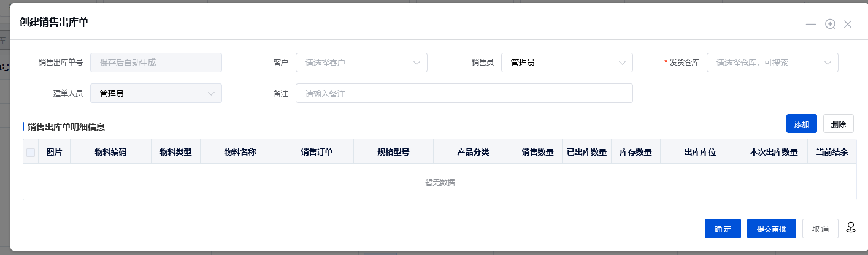
Task: Open the 客户 dropdown
Action: (361, 63)
